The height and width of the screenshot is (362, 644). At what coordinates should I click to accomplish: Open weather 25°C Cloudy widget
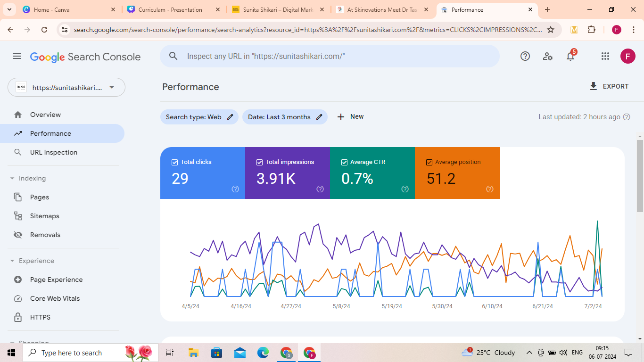click(488, 353)
